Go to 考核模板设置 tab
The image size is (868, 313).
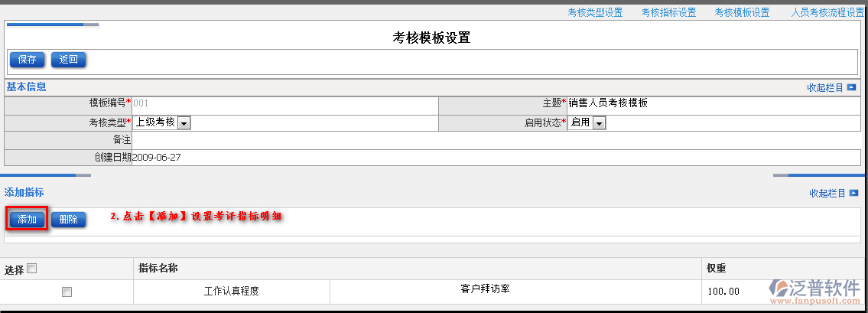pos(741,13)
